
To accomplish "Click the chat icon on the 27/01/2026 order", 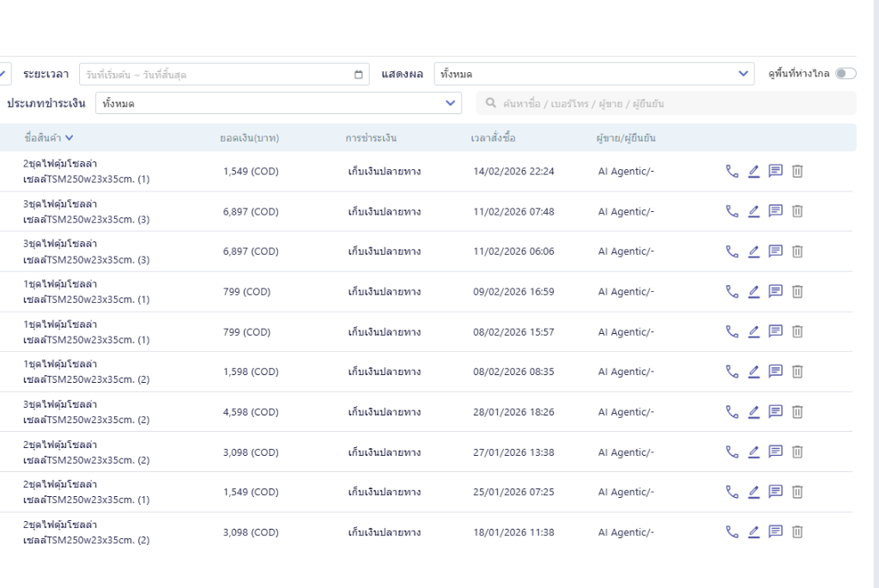I will pyautogui.click(x=776, y=452).
